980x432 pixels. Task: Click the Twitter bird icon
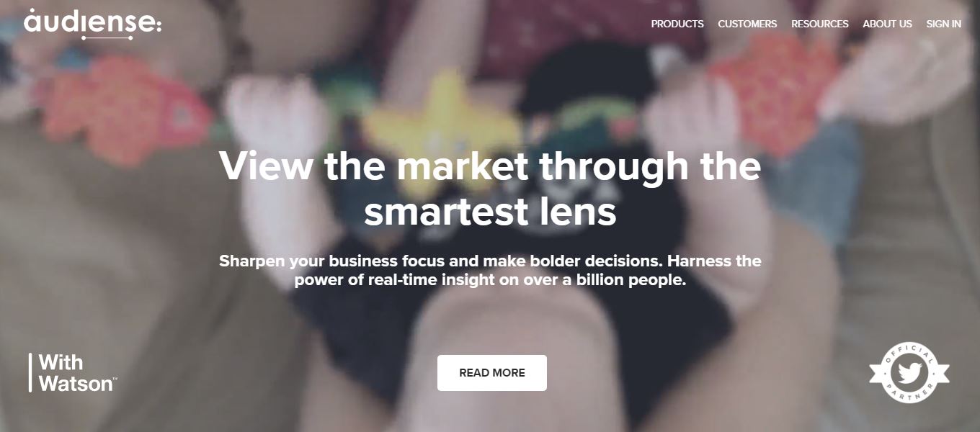pyautogui.click(x=909, y=373)
